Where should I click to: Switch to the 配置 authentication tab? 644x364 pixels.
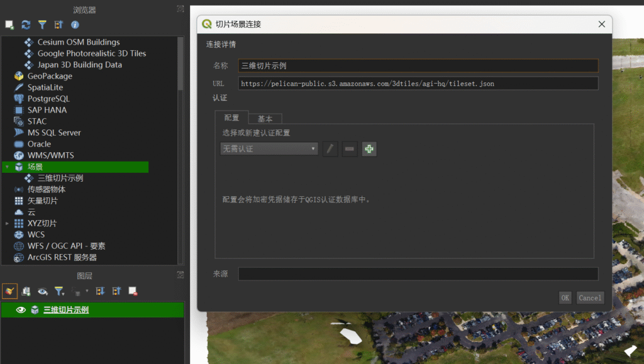tap(231, 118)
